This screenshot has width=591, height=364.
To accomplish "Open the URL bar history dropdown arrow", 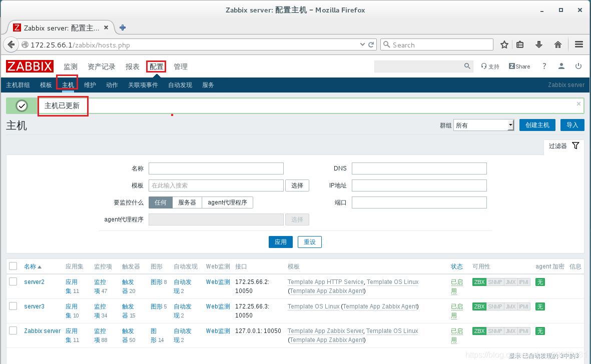I will point(362,44).
